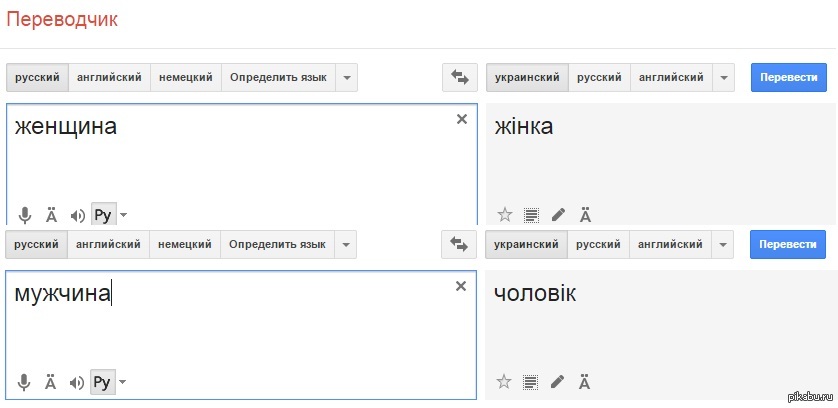Expand the top source language dropdown arrow
Screen dimensions: 838x408
(x=346, y=77)
